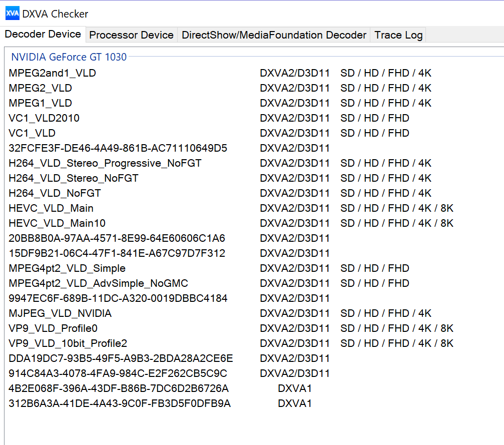Select the NVIDIA GeForce GT 1030 group header
504x445 pixels.
point(69,57)
